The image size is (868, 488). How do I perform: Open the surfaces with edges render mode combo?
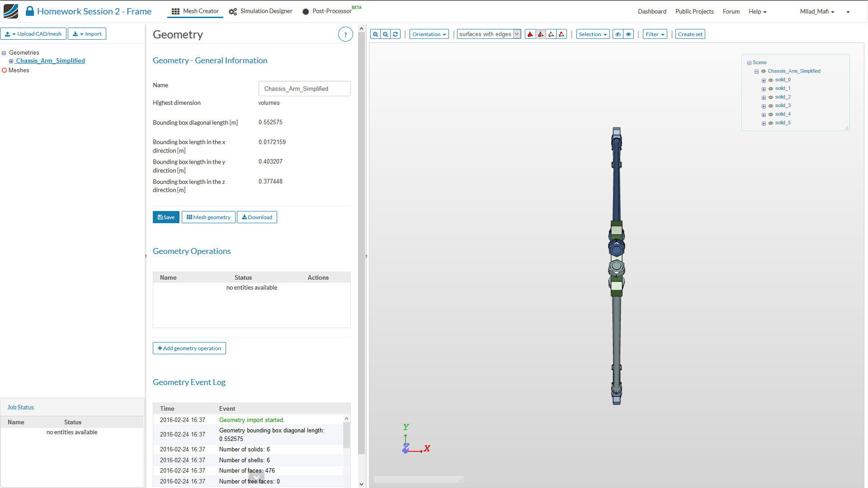pyautogui.click(x=489, y=34)
